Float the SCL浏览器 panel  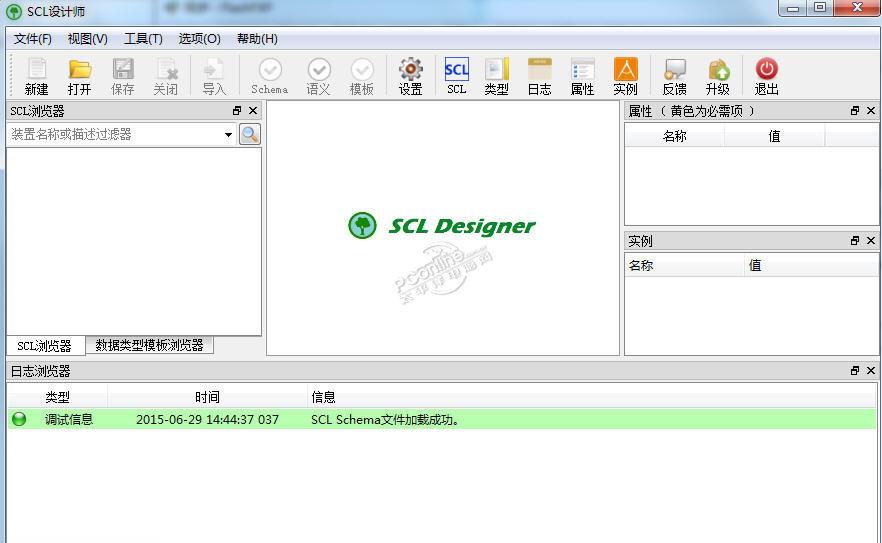237,111
